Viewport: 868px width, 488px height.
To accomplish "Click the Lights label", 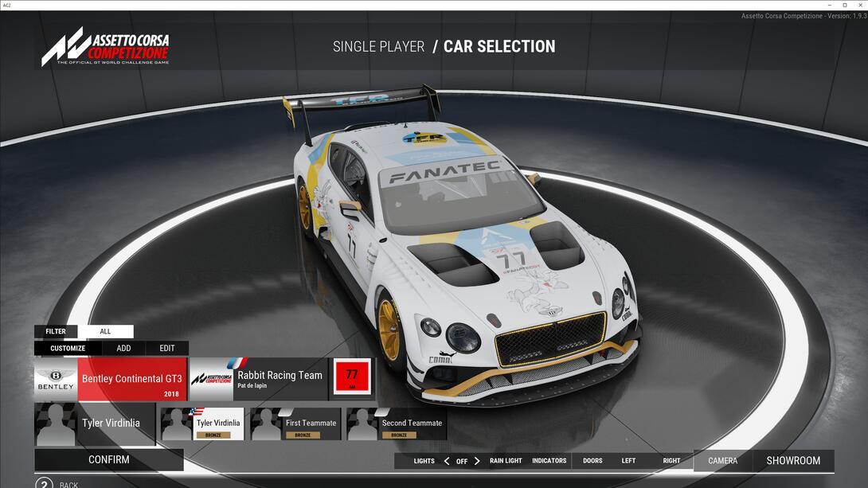I will [424, 460].
